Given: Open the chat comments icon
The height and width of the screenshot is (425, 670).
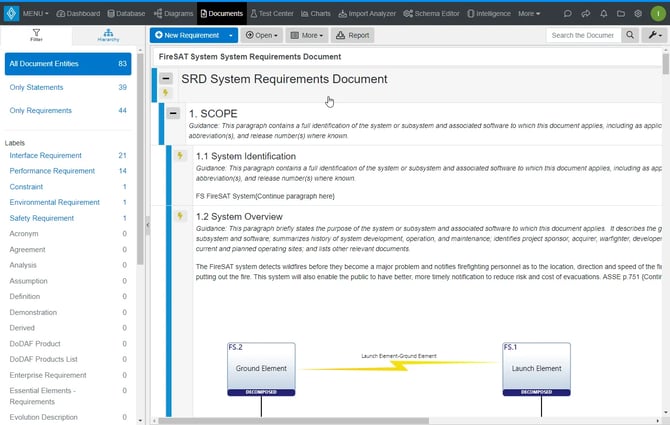Looking at the screenshot, I should (x=567, y=14).
